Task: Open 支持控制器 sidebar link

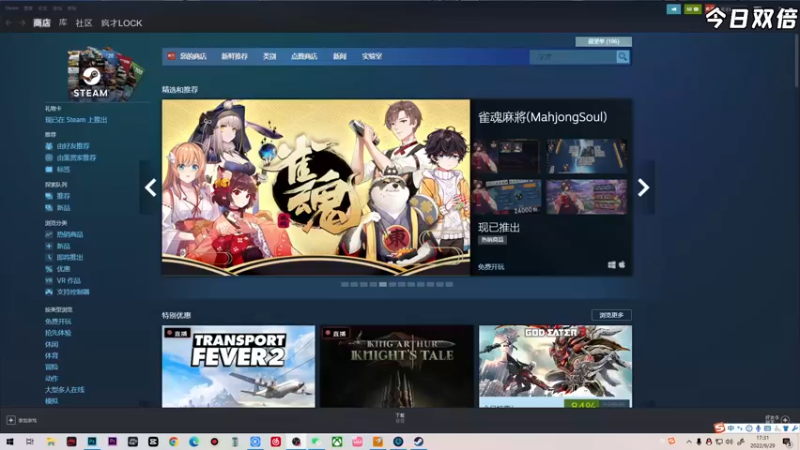Action: coord(73,292)
